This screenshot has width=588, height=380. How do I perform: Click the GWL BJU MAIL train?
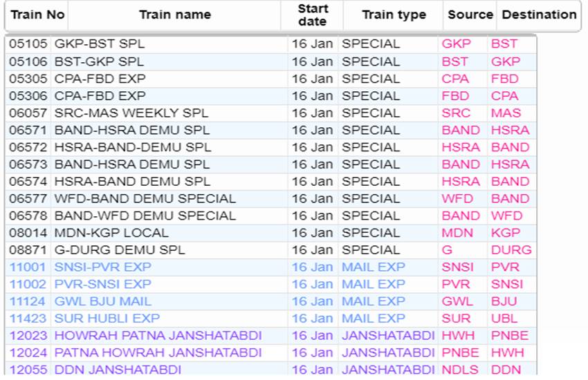pyautogui.click(x=102, y=302)
